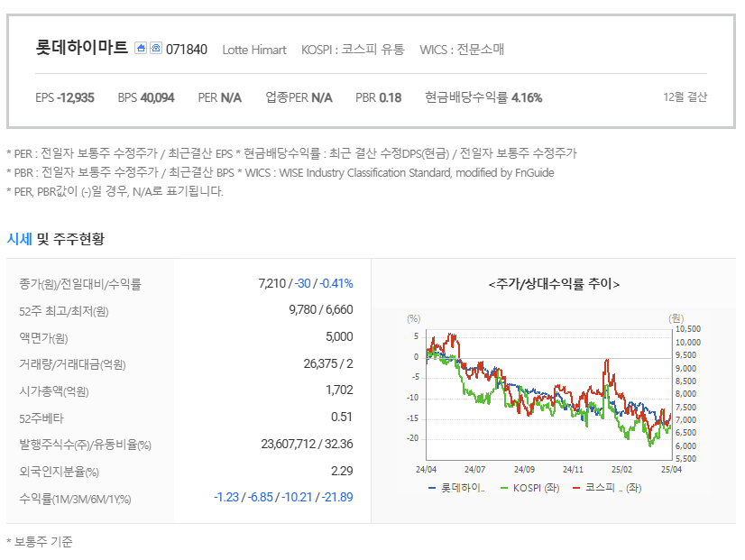Screen dimensions: 745x560
Task: Click the PER definition footnote line
Action: [291, 153]
